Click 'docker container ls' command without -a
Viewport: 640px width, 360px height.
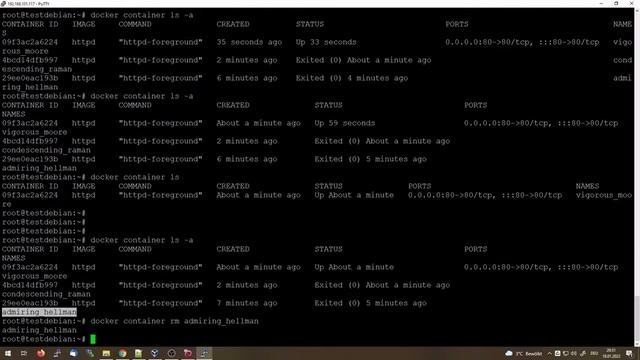coord(135,177)
